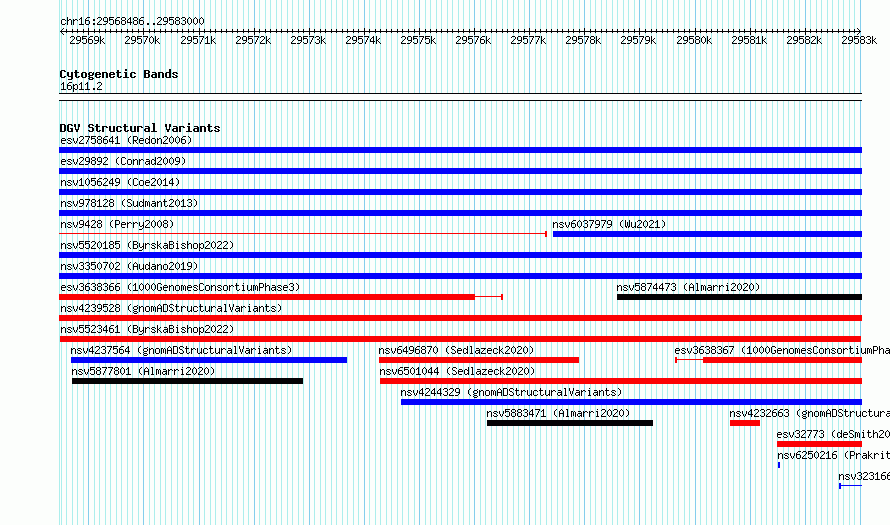The image size is (890, 525).
Task: Click the chr16:29568486..29583000 region label
Action: point(132,21)
